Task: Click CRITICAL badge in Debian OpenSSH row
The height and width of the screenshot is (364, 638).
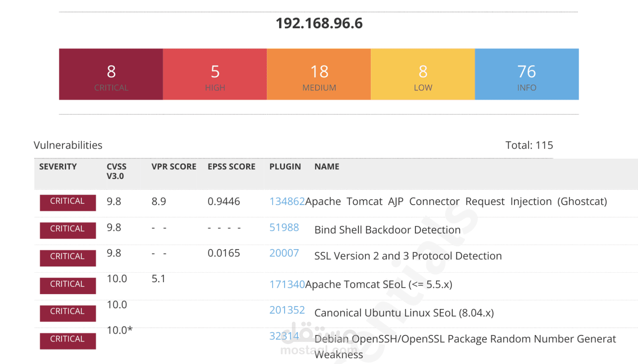Action: [x=68, y=341]
